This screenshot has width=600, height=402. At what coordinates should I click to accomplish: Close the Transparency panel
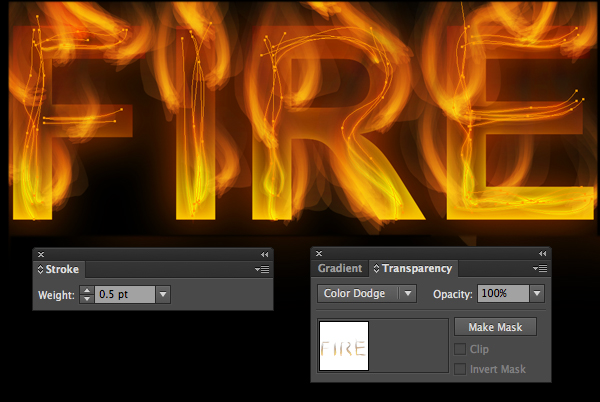(319, 254)
